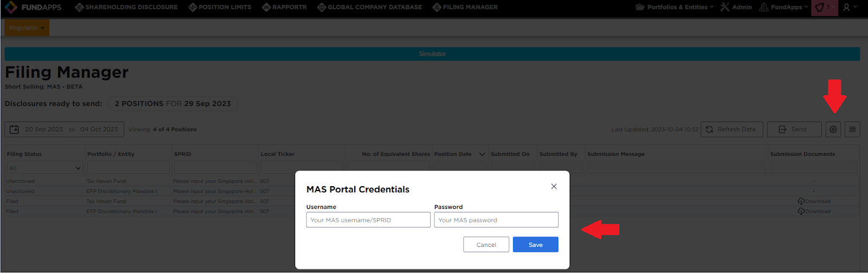Viewport: 868px width, 273px height.
Task: Save the MAS portal credentials
Action: tap(535, 245)
